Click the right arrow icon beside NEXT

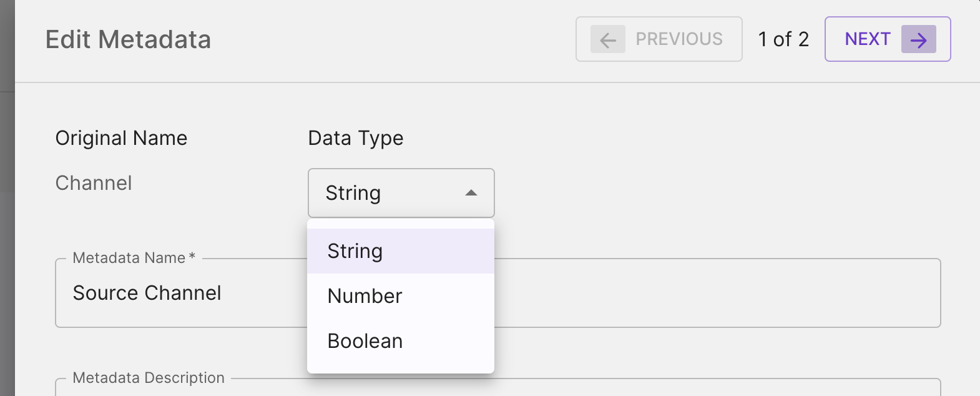click(918, 39)
